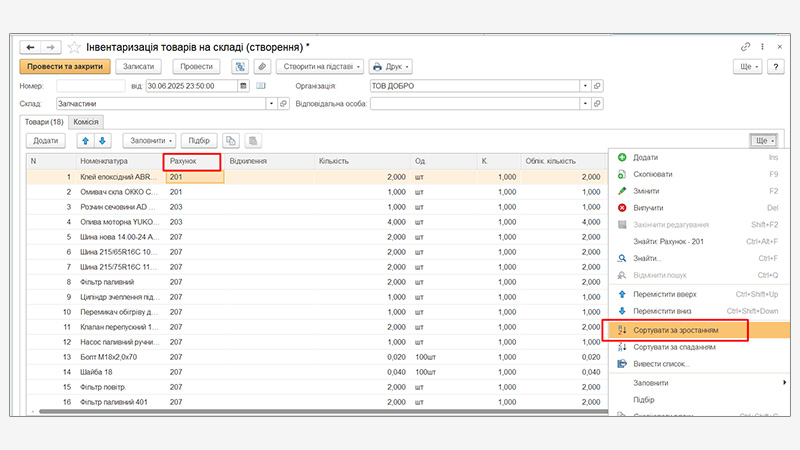
Task: Click the get-link icon in title bar
Action: click(x=745, y=47)
